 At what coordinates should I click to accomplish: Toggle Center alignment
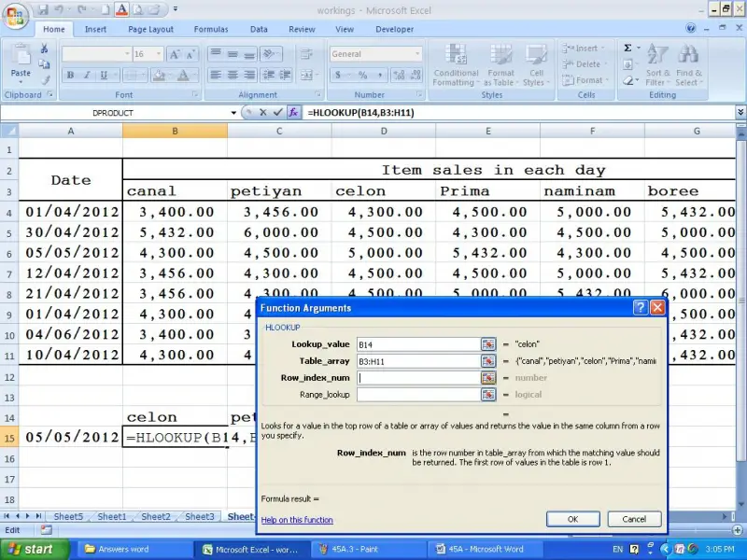pos(233,75)
